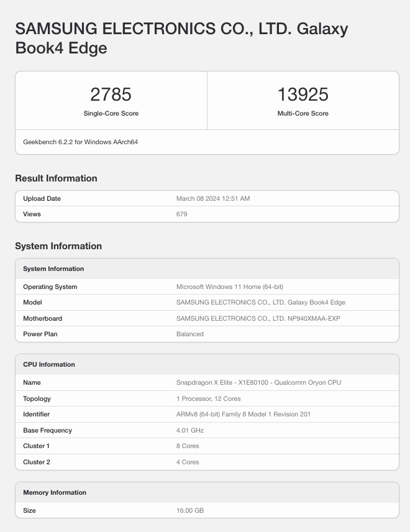Select the motherboard value NP940XMAA-EXP
This screenshot has width=410, height=532.
pyautogui.click(x=258, y=318)
